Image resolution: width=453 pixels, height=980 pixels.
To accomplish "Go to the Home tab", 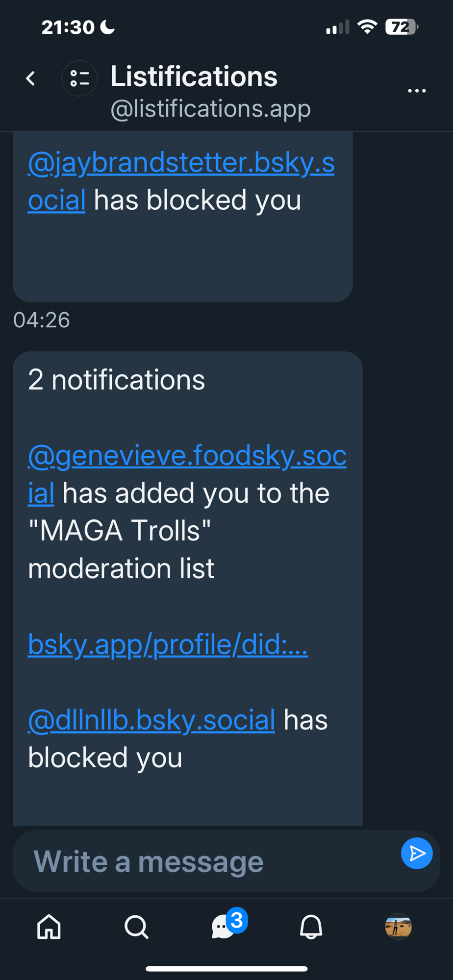I will point(49,927).
